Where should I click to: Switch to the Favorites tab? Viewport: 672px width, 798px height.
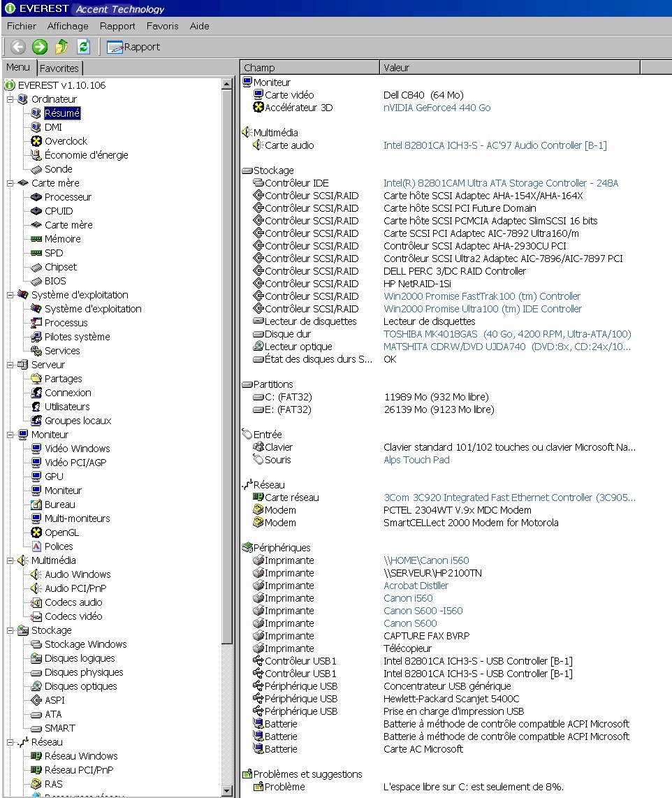pyautogui.click(x=59, y=68)
